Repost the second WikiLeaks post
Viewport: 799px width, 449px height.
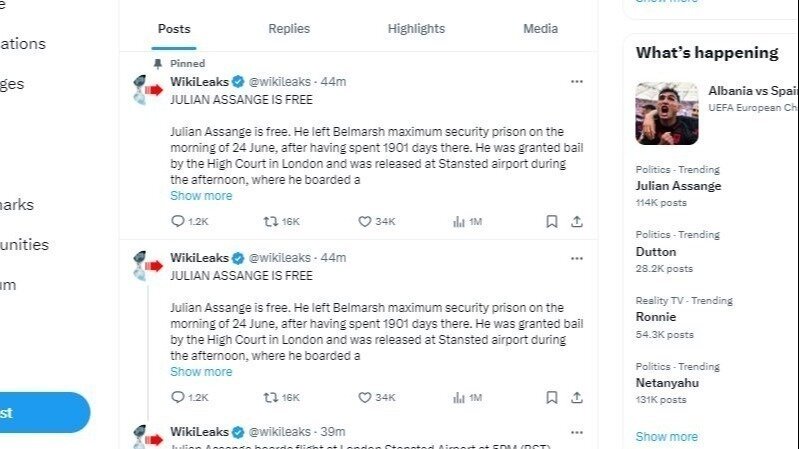coord(270,397)
